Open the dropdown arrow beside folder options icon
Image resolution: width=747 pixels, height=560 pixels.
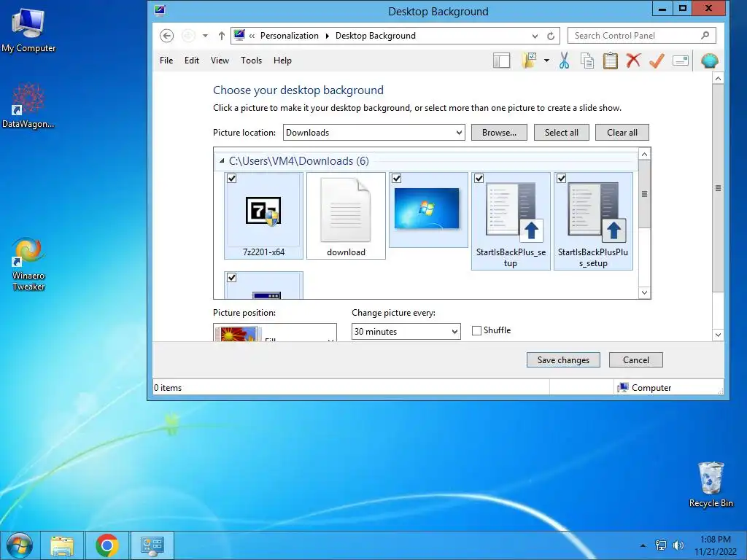(546, 61)
